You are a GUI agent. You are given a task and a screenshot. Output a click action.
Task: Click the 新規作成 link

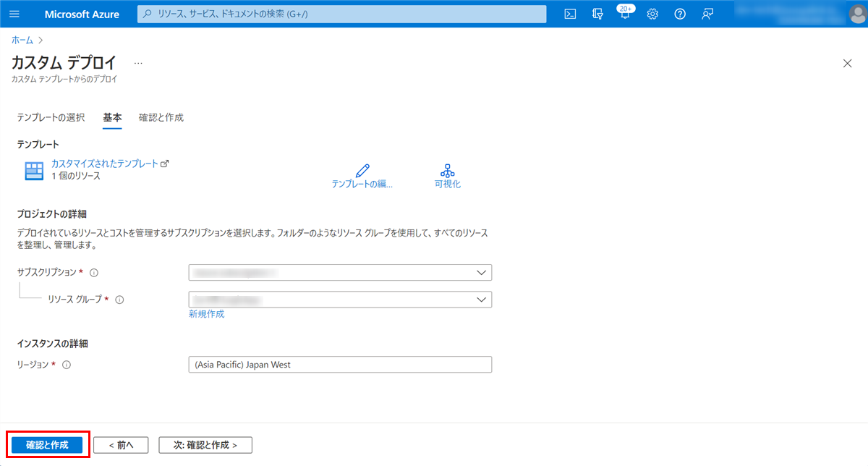[x=207, y=314]
